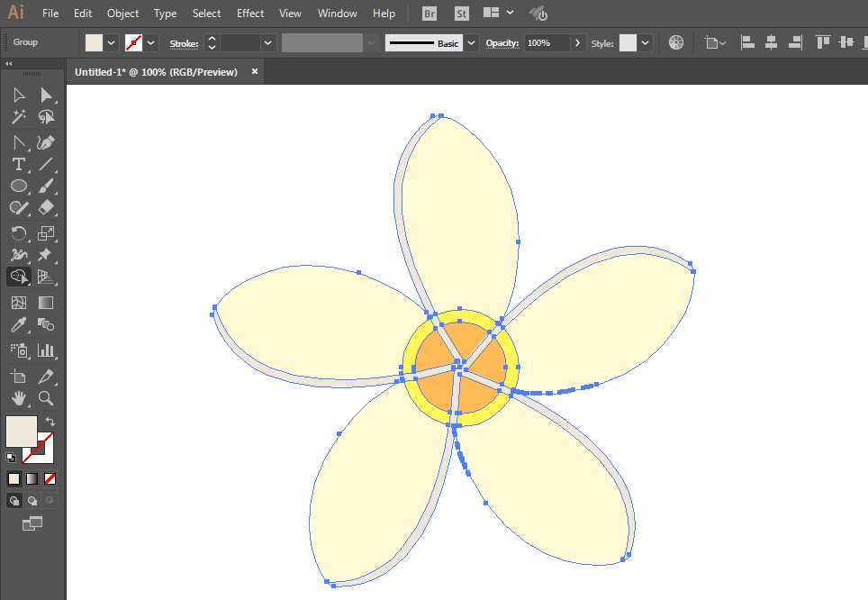868x600 pixels.
Task: Activate the Zoom magnifier tool
Action: coord(46,397)
